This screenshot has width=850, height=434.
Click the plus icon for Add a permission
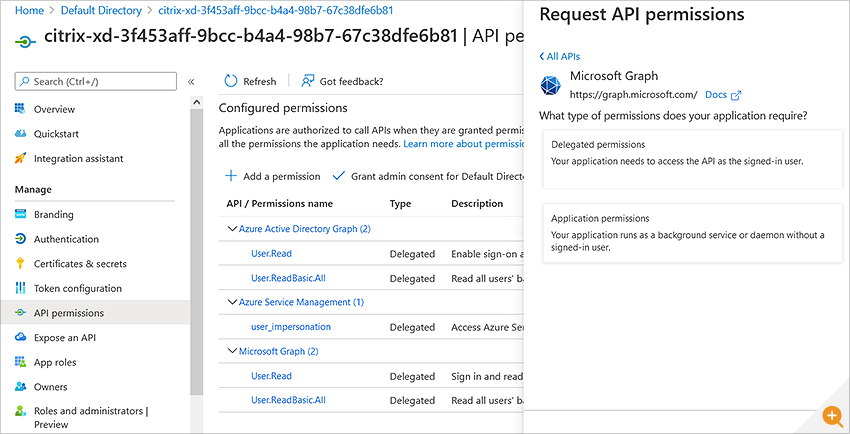pyautogui.click(x=231, y=176)
